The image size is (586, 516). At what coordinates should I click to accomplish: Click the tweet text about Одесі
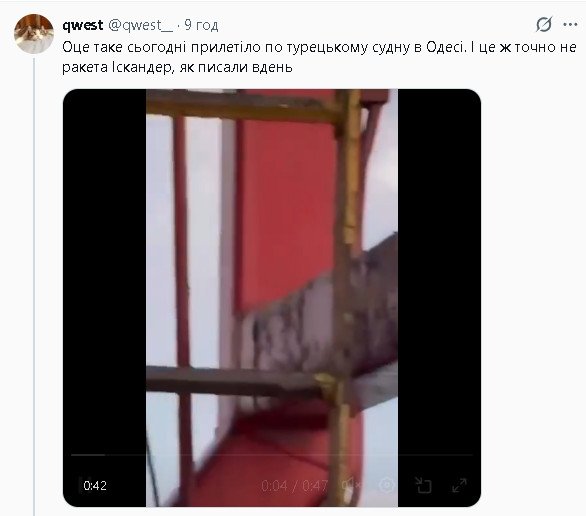tap(319, 57)
